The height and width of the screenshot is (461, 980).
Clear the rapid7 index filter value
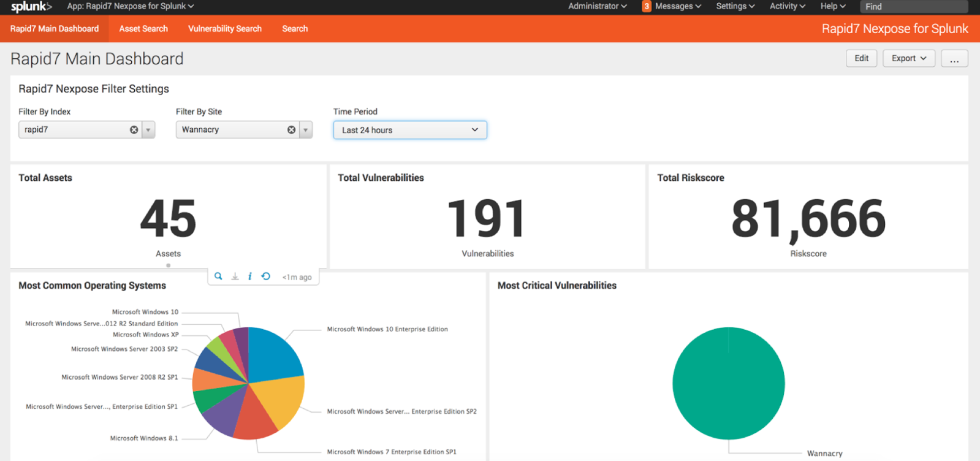point(134,130)
